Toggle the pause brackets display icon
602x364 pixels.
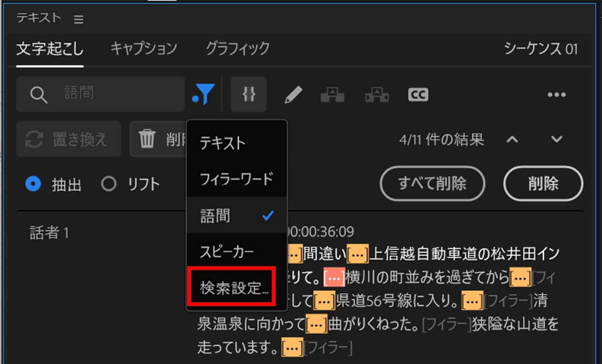[x=249, y=94]
